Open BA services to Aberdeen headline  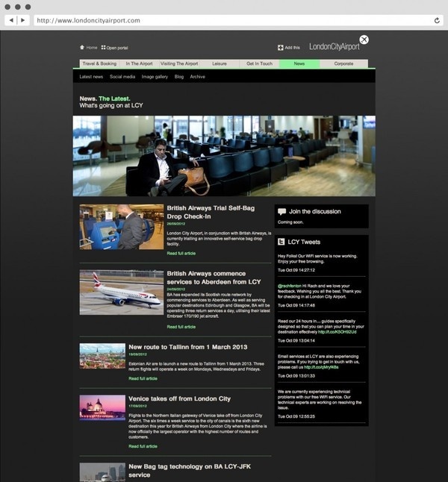click(214, 278)
